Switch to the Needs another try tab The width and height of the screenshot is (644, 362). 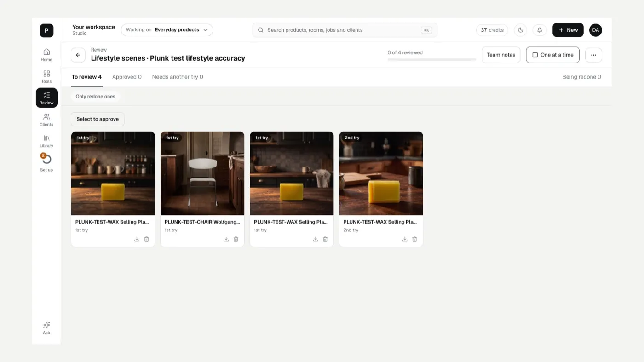click(178, 77)
